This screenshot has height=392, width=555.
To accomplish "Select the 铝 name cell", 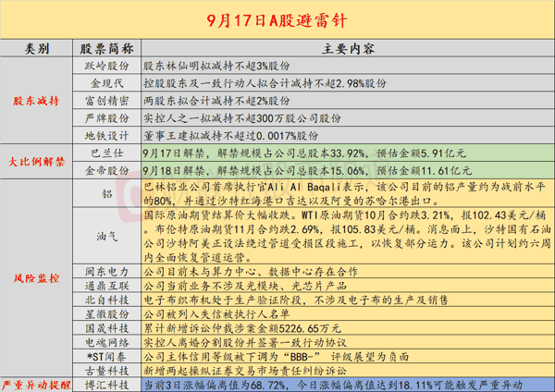I will [x=106, y=193].
